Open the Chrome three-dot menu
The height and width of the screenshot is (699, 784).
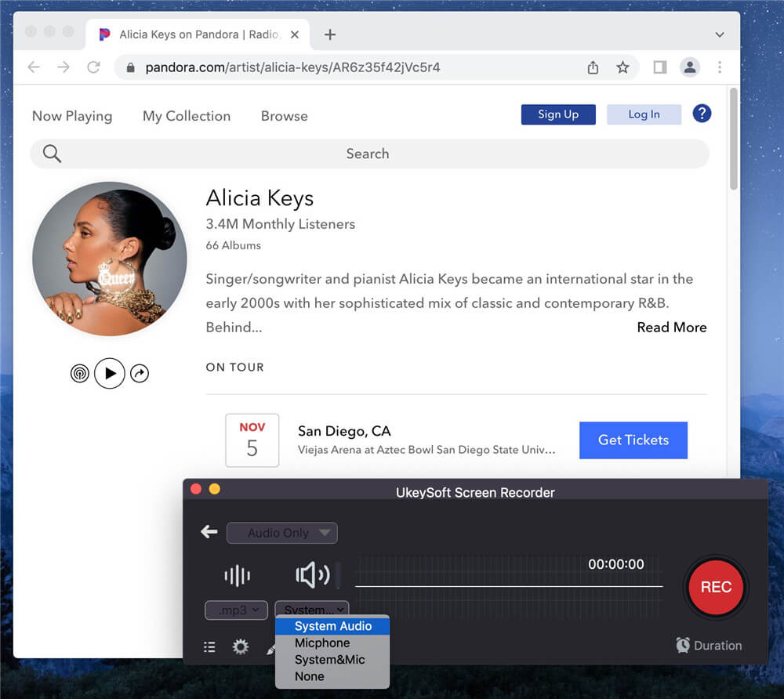[720, 67]
